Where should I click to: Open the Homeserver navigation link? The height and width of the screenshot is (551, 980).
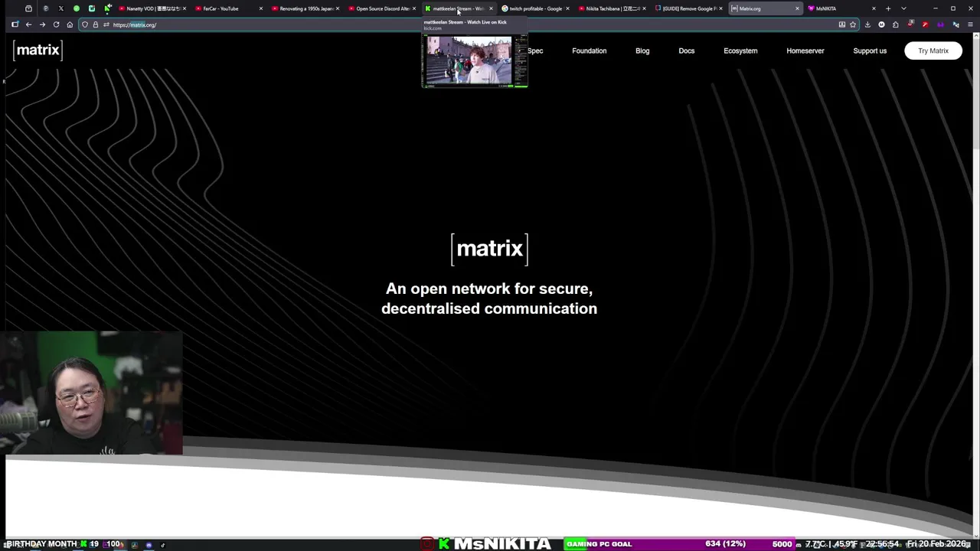[x=805, y=51]
